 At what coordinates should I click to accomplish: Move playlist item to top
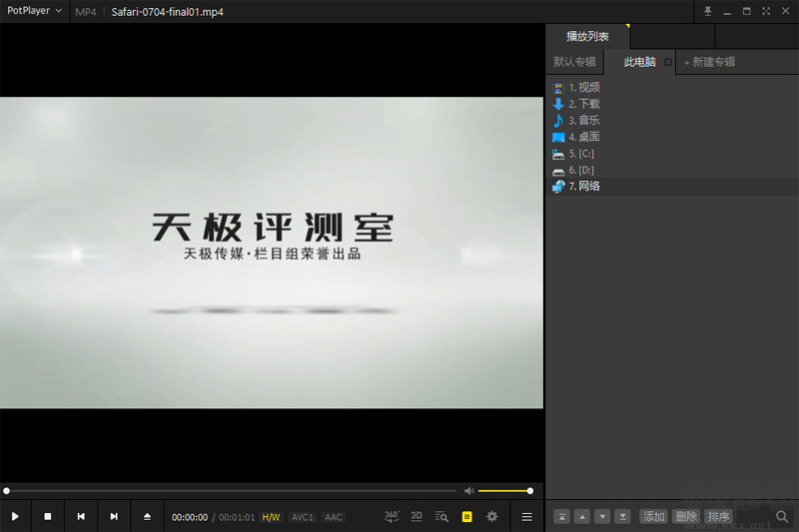click(561, 517)
